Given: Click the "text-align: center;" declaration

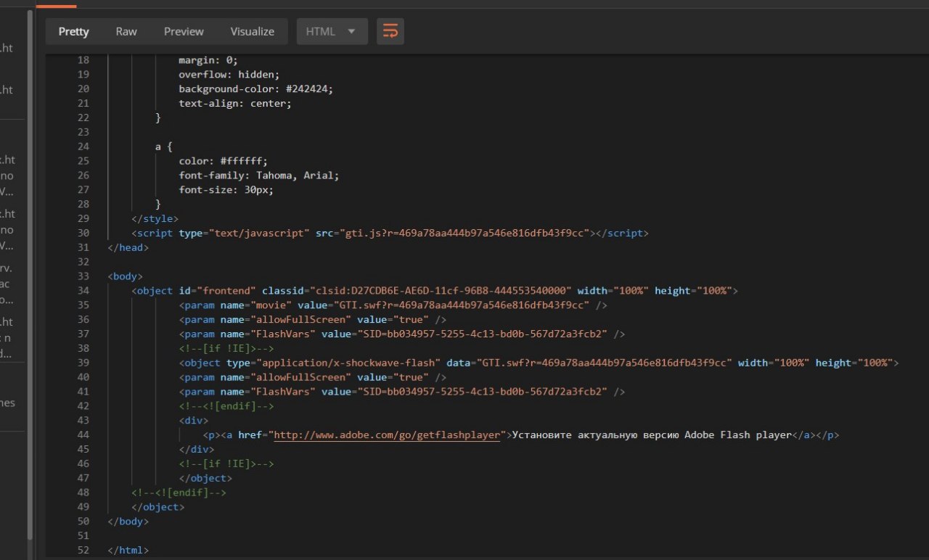Looking at the screenshot, I should 235,104.
